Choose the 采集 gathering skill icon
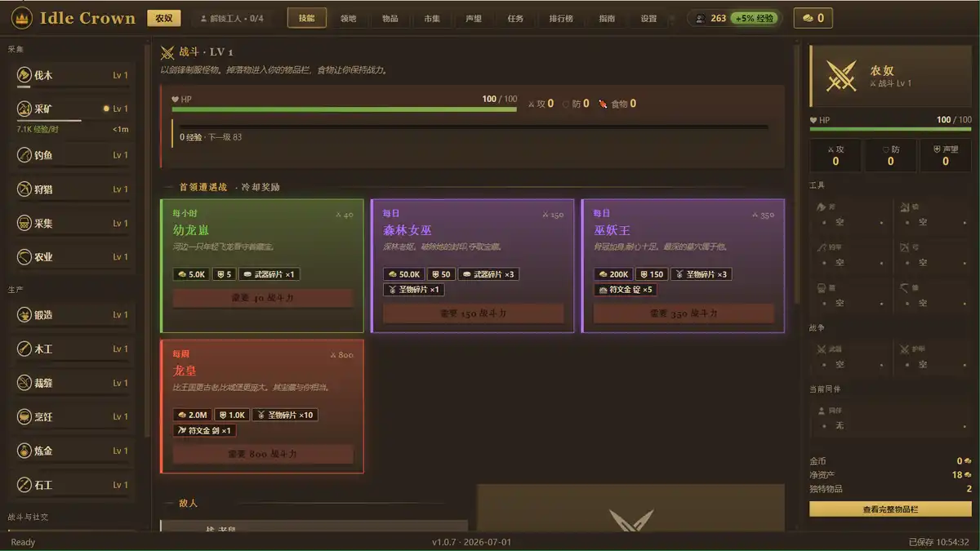 pyautogui.click(x=24, y=223)
